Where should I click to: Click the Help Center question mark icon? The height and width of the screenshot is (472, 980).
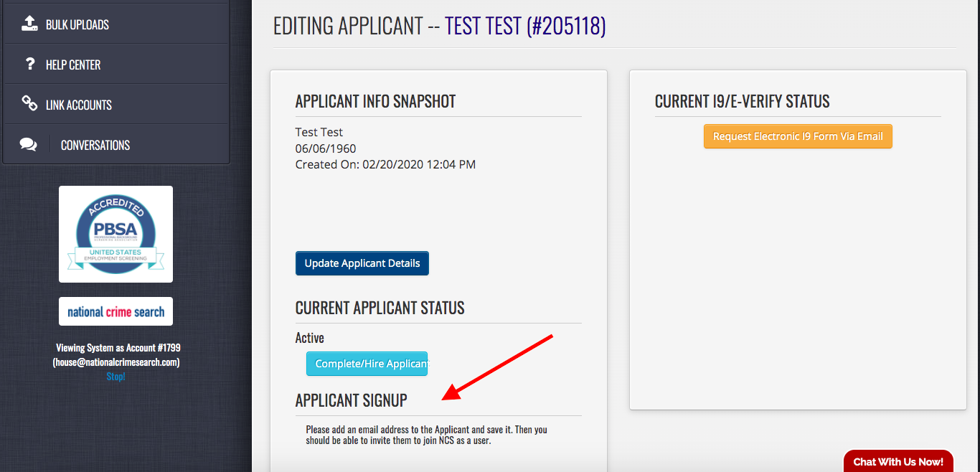click(29, 64)
